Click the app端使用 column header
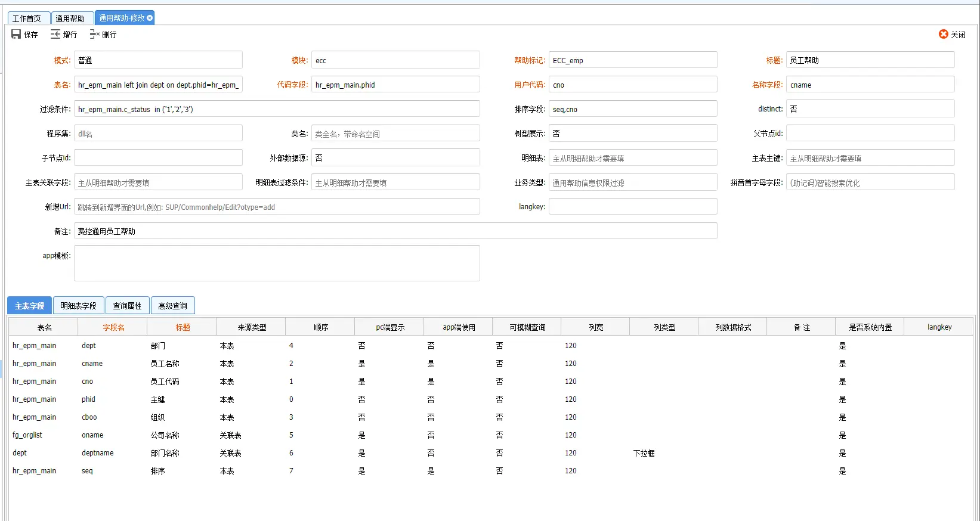Image resolution: width=980 pixels, height=521 pixels. [x=459, y=327]
